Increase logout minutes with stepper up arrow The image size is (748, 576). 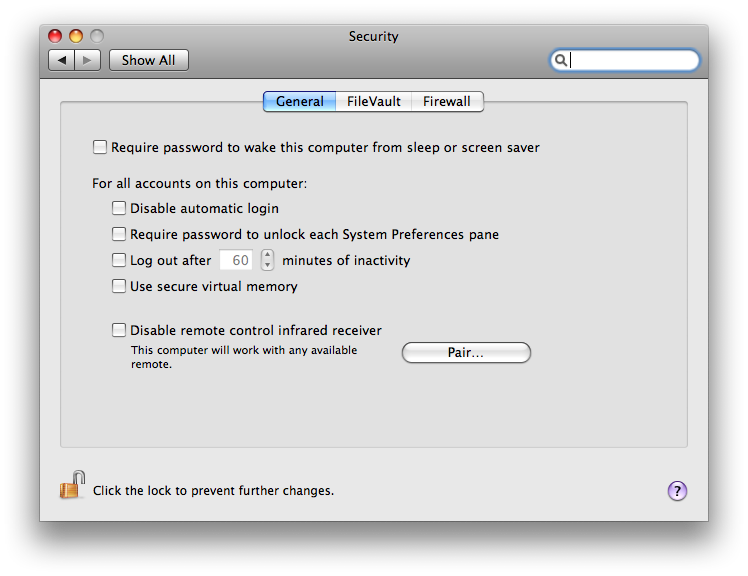point(267,254)
